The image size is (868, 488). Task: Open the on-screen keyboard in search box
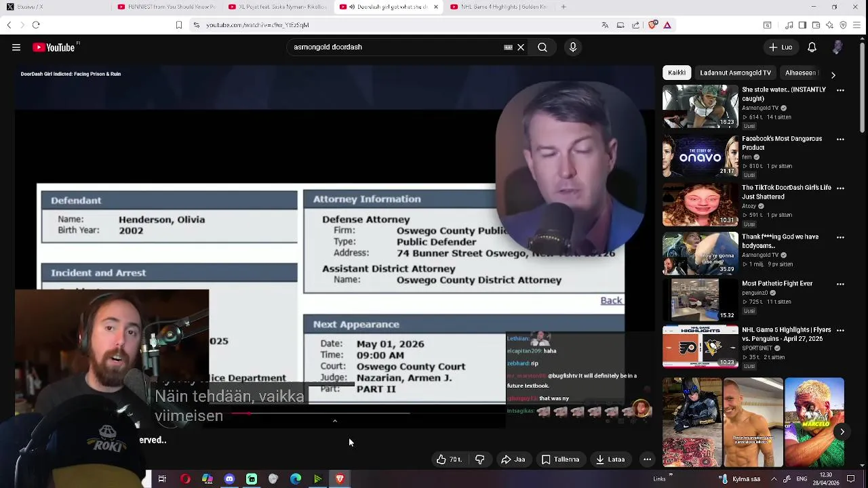pyautogui.click(x=508, y=47)
